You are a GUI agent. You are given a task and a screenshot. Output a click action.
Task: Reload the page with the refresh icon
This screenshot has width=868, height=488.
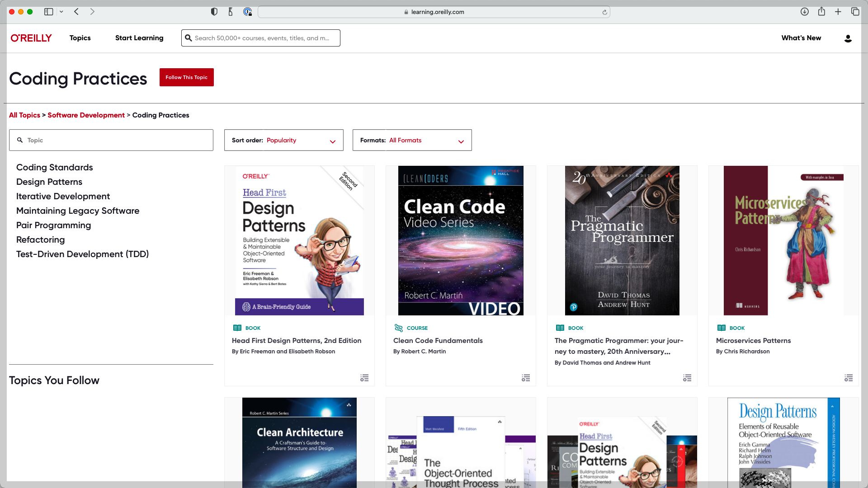pyautogui.click(x=604, y=12)
